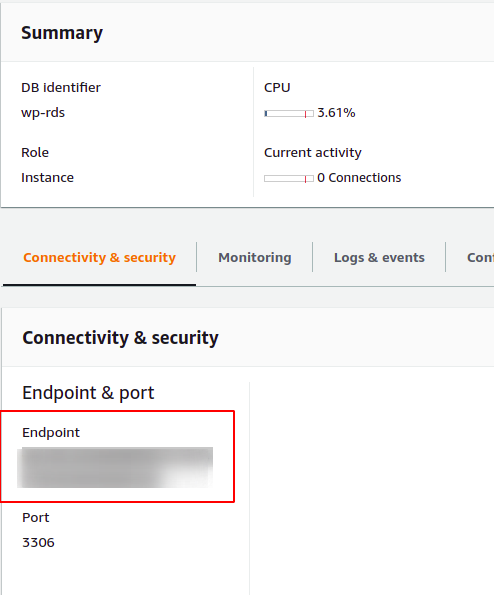494x595 pixels.
Task: Click the 0 Connections text
Action: (x=359, y=178)
